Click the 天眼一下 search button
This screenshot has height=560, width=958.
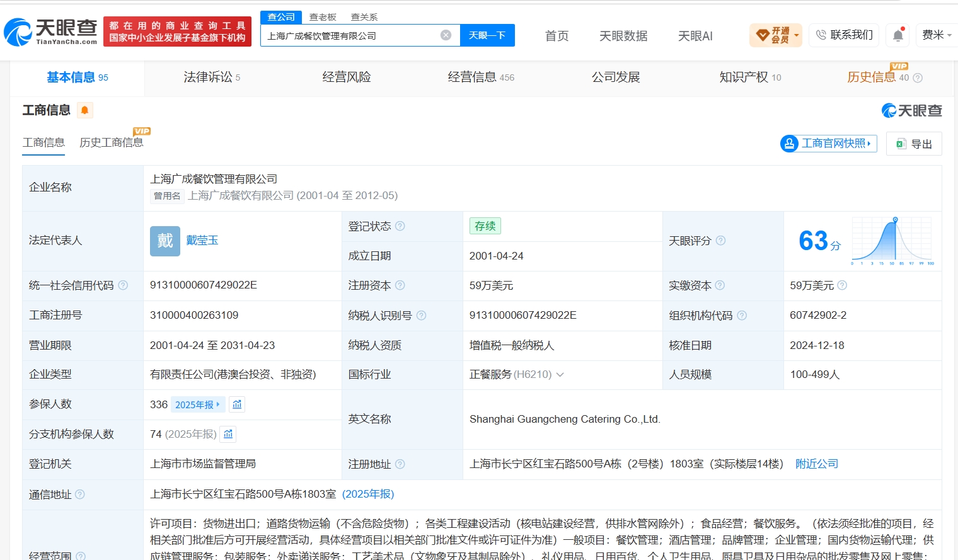(x=487, y=35)
